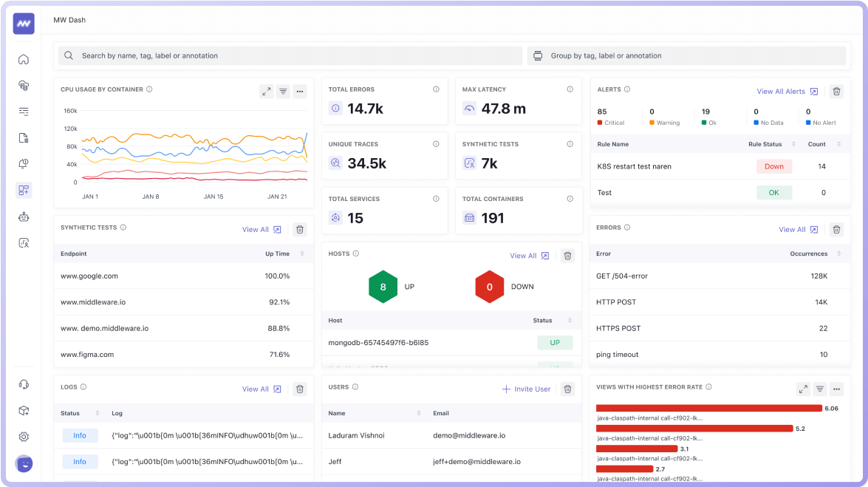Viewport: 868px width, 487px height.
Task: Delete the Users widget
Action: pos(567,389)
